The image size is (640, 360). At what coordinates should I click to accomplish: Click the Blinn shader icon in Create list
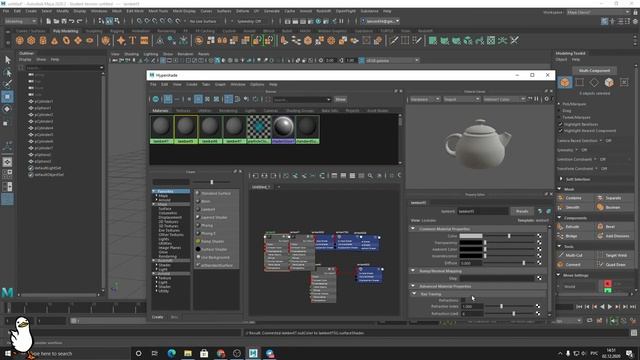(x=198, y=201)
